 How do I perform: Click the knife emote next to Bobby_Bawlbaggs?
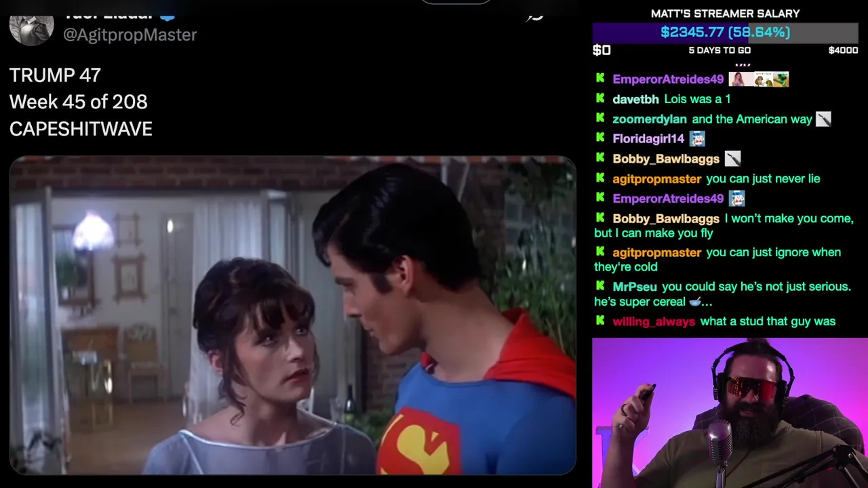[x=732, y=159]
